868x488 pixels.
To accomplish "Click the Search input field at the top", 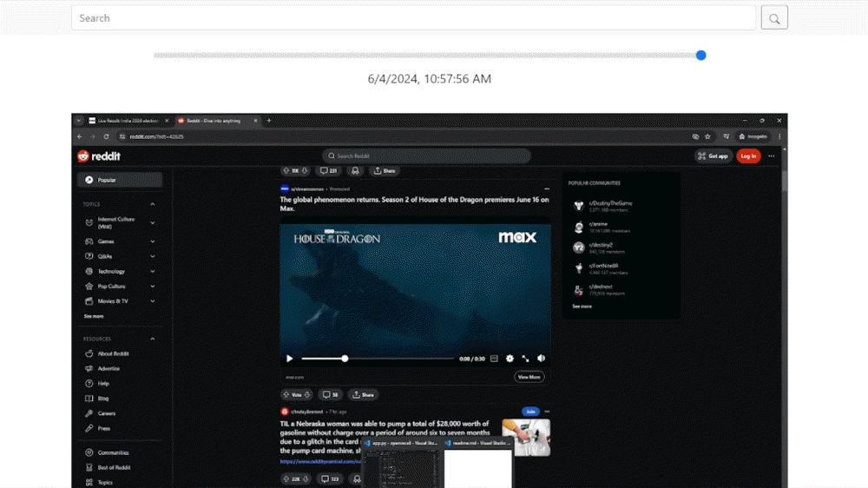I will (x=413, y=17).
